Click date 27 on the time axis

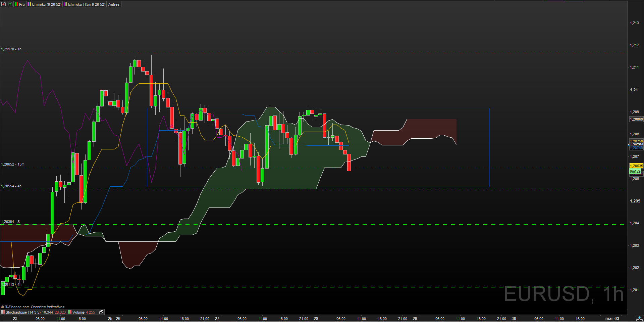point(217,319)
